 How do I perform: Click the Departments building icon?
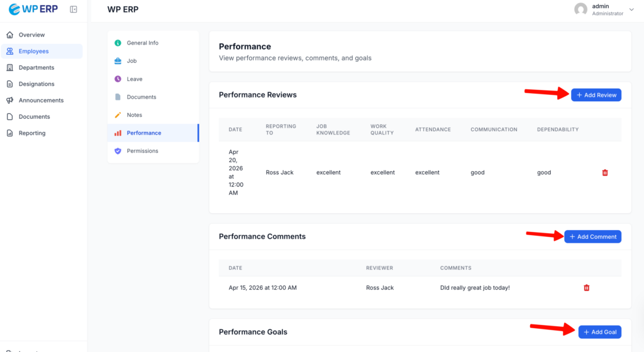pyautogui.click(x=9, y=67)
